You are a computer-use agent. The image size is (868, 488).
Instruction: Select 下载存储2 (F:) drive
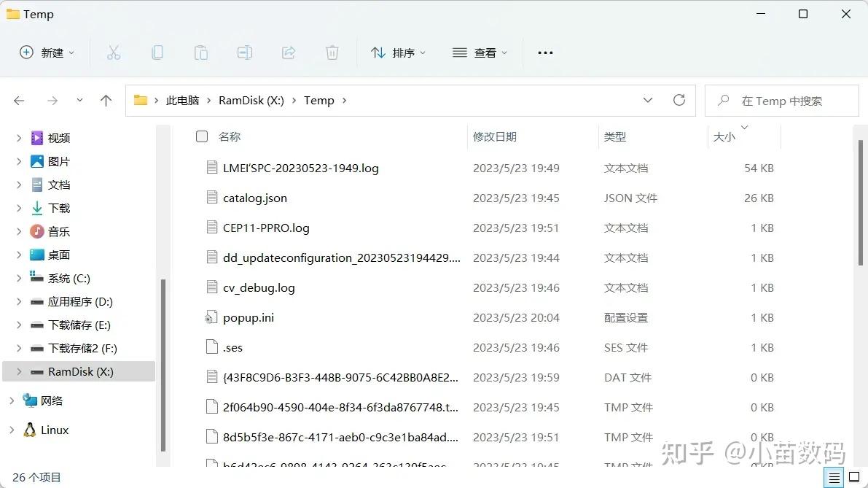click(x=82, y=348)
